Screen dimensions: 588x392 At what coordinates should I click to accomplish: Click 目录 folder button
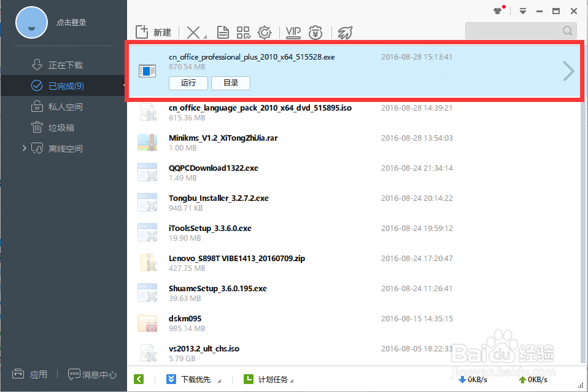pyautogui.click(x=231, y=83)
